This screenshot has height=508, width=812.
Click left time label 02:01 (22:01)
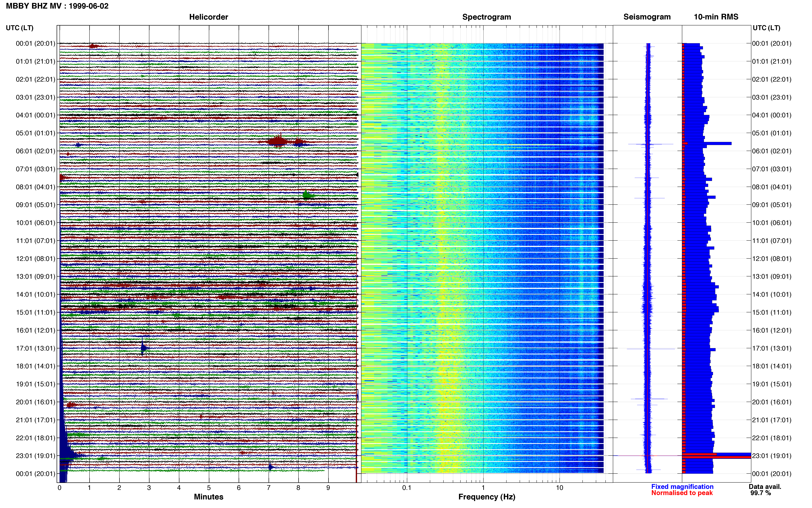pos(36,79)
